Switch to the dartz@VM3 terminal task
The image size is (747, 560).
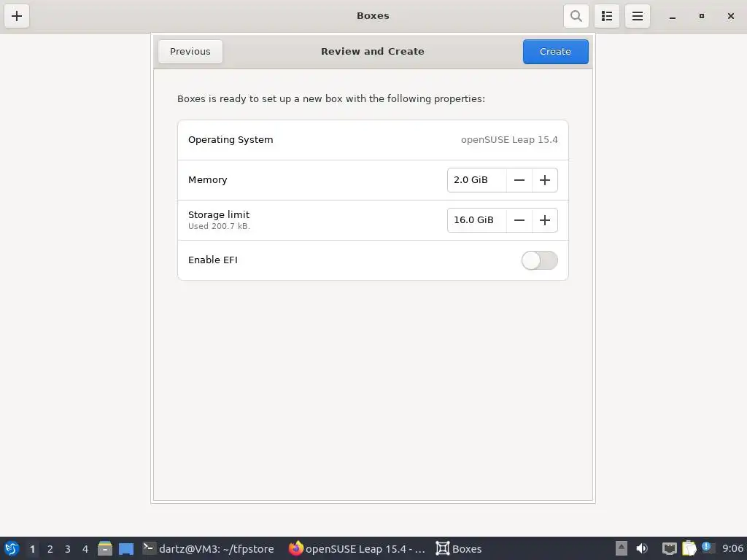point(208,548)
